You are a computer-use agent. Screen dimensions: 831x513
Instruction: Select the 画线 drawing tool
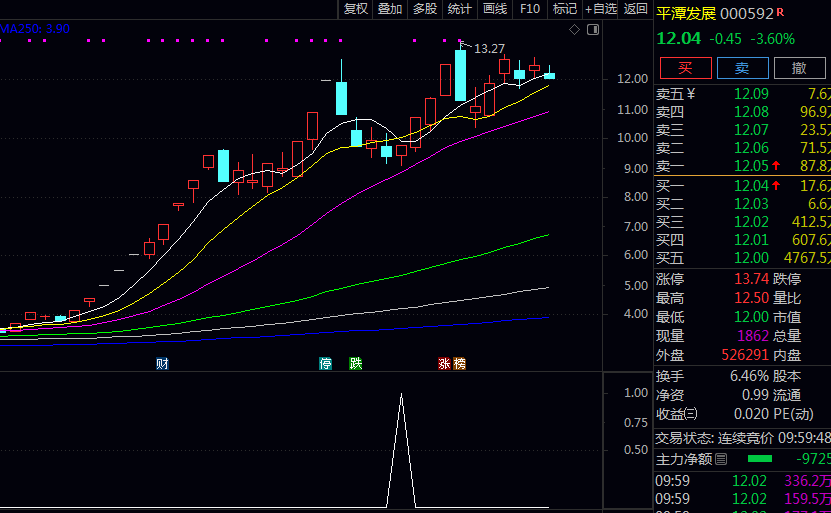pos(495,9)
